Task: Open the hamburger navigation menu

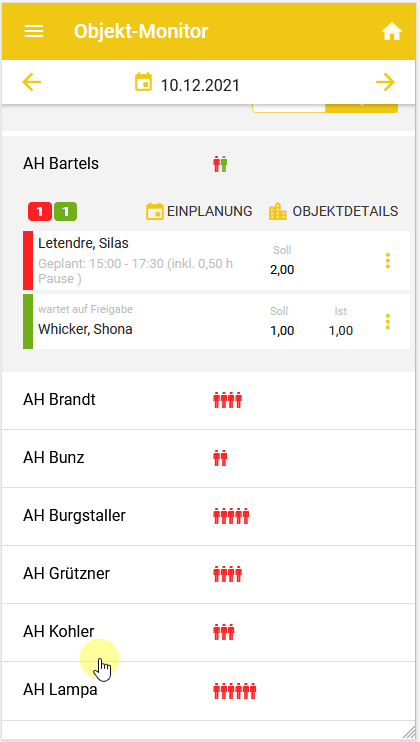Action: click(x=34, y=32)
